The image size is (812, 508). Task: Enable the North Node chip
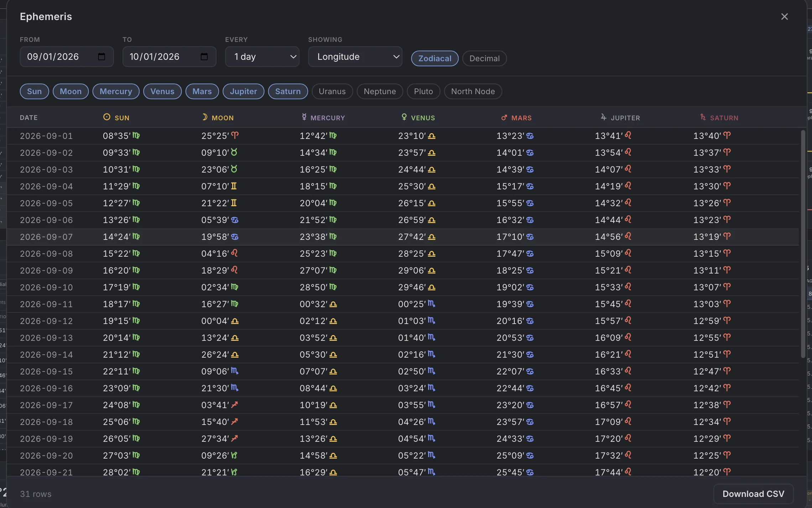(473, 91)
